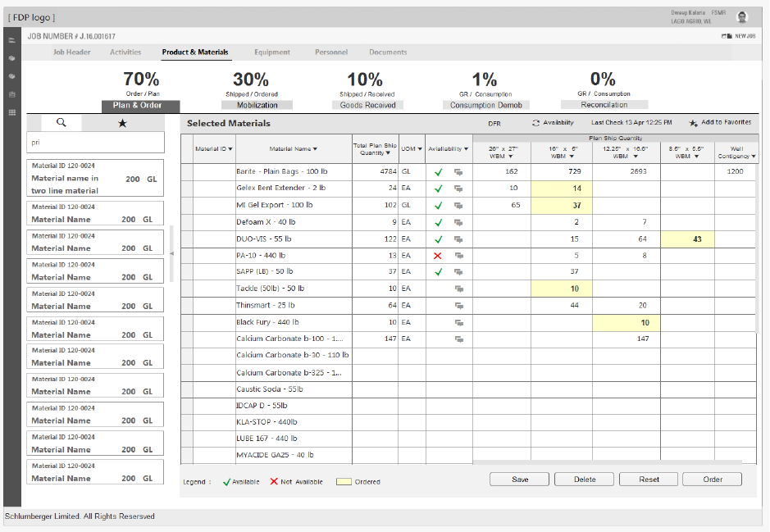Click the Add to Favorites star icon
The image size is (770, 532).
(x=693, y=123)
